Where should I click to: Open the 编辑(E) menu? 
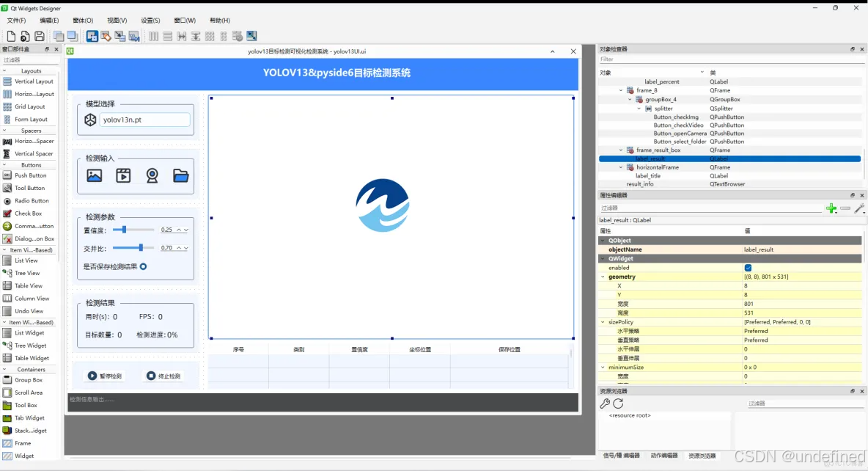49,21
